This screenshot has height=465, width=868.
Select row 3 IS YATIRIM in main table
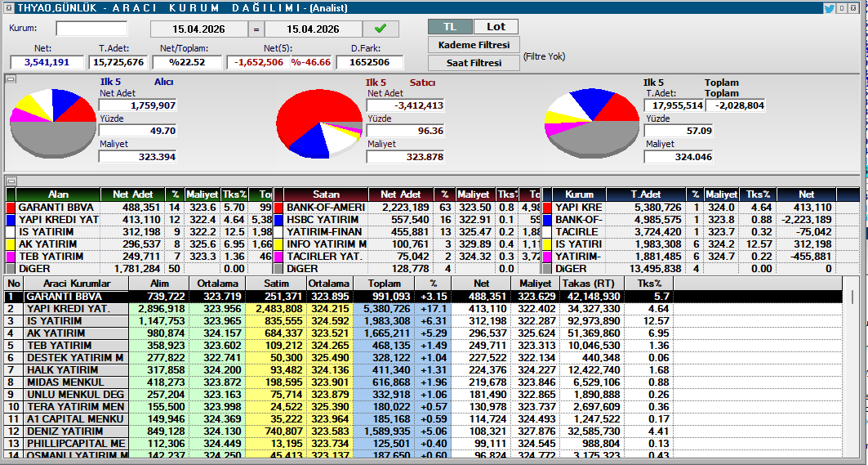pyautogui.click(x=424, y=321)
